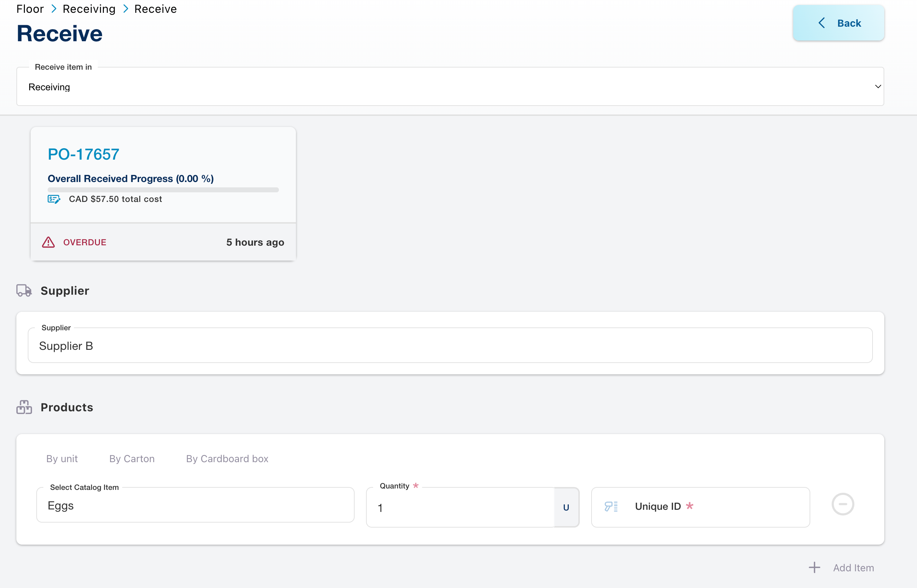Click the boxes icon beside Products heading
Screen dimensions: 917x588
point(24,407)
